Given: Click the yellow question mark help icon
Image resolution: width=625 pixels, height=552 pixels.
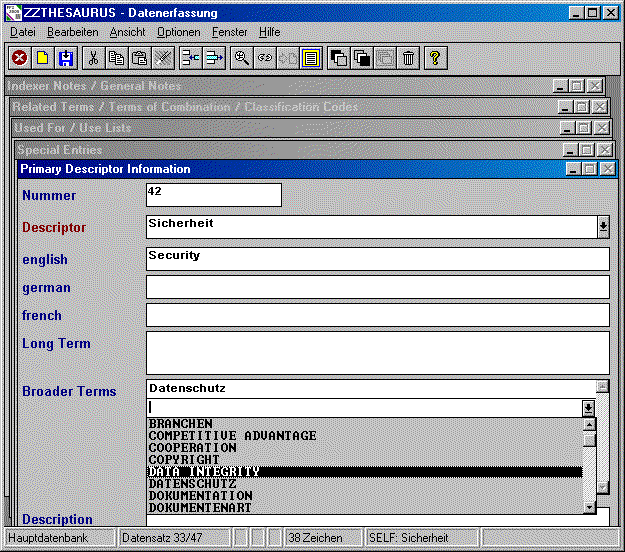Looking at the screenshot, I should 434,58.
